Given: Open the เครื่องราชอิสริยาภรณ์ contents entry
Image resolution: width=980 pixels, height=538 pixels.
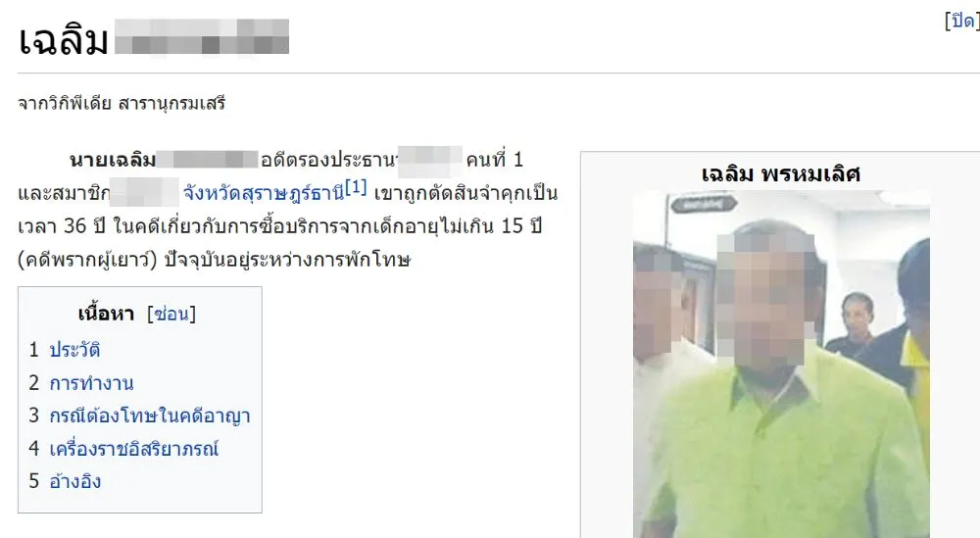Looking at the screenshot, I should (x=133, y=448).
